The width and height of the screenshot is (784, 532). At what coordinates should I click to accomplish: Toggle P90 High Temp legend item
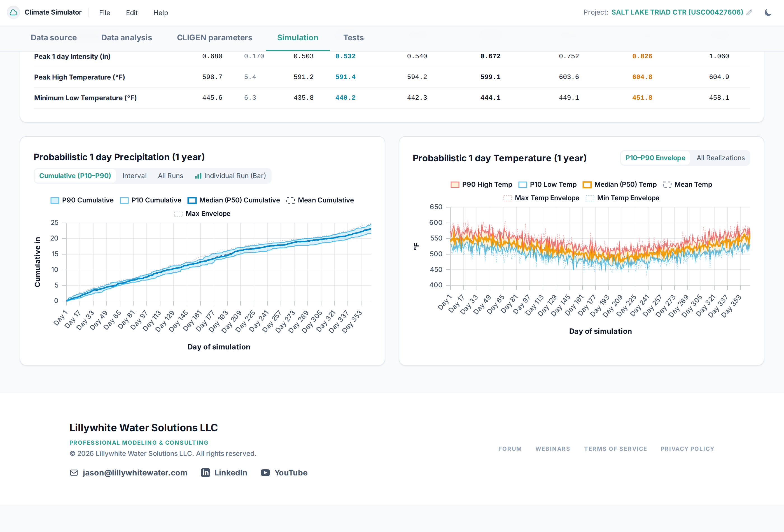click(481, 185)
